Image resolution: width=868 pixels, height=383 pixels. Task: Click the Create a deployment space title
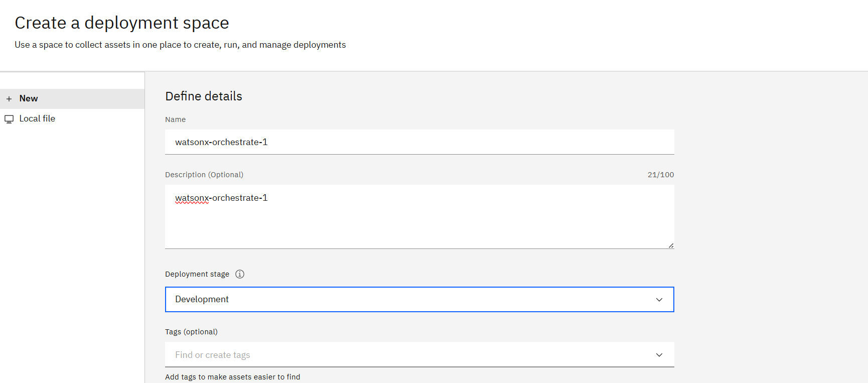(x=122, y=23)
